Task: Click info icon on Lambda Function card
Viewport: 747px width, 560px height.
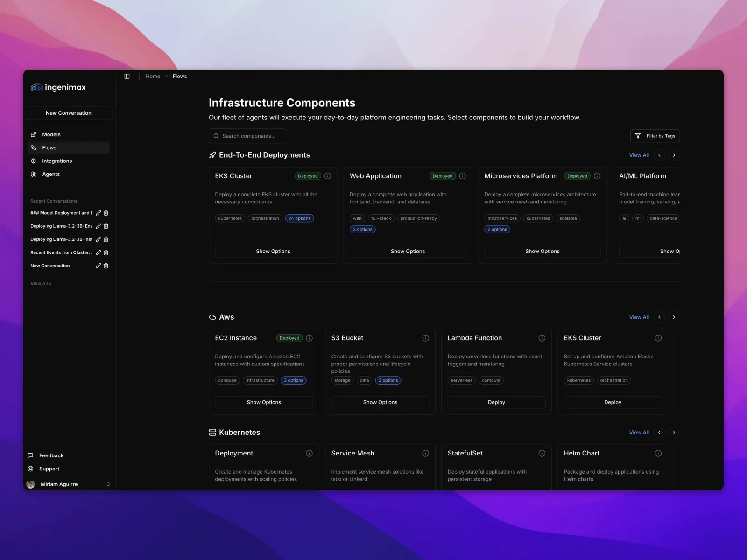Action: pos(542,338)
